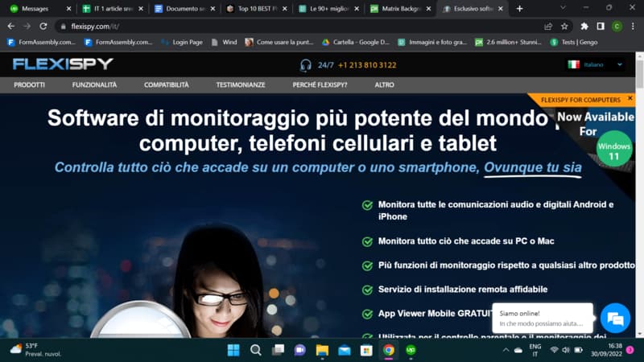This screenshot has width=644, height=362.
Task: Go back with the browser back arrow
Action: [x=11, y=27]
